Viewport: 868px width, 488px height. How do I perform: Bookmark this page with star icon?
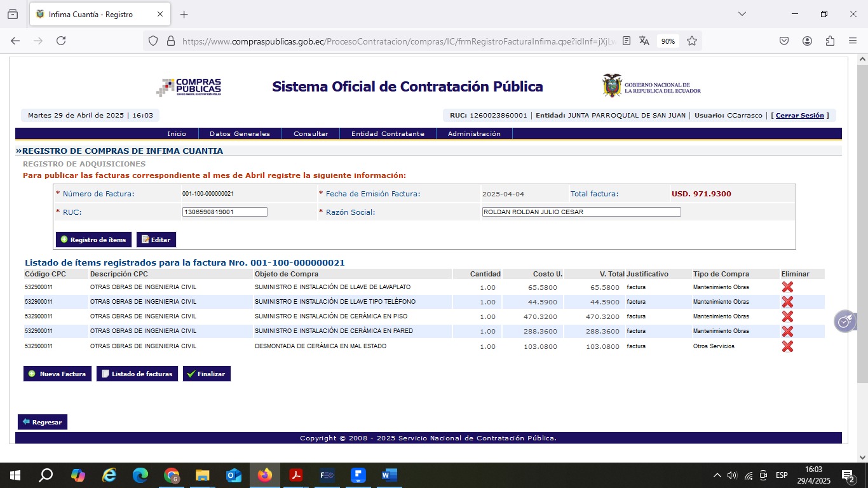[x=692, y=41]
